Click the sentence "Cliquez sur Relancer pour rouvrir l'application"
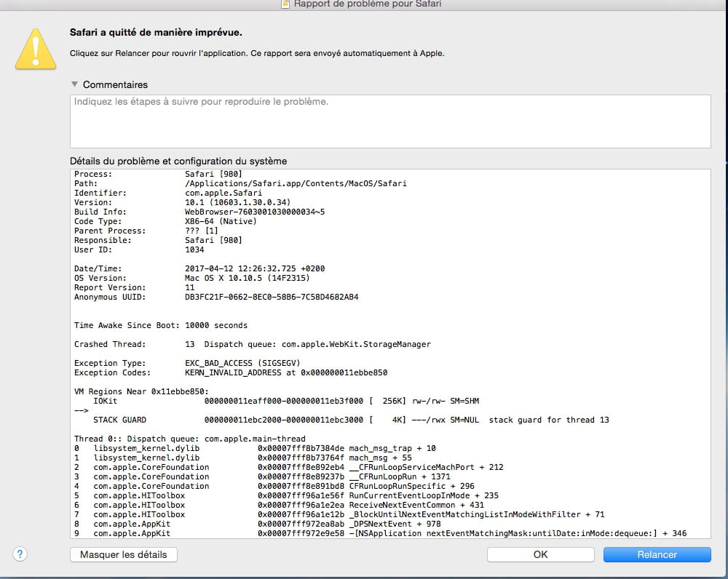The image size is (728, 579). [x=158, y=53]
